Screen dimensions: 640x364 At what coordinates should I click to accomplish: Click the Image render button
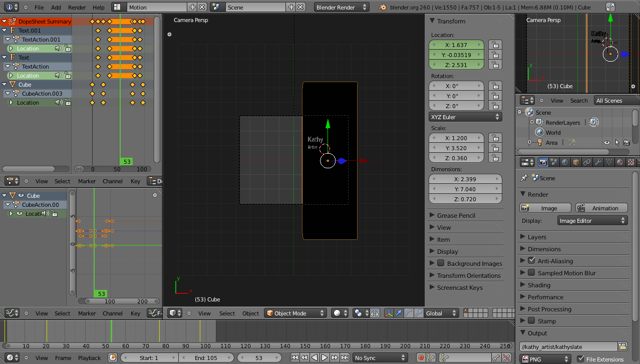545,208
